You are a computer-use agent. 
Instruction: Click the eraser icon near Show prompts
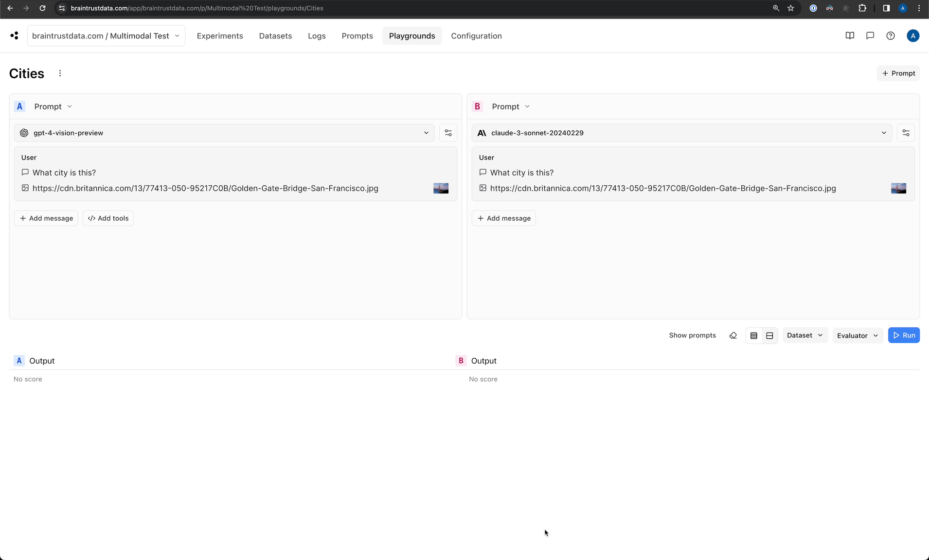tap(733, 335)
